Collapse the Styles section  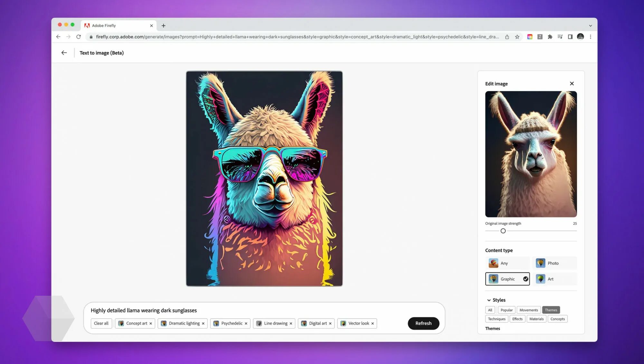(x=489, y=300)
